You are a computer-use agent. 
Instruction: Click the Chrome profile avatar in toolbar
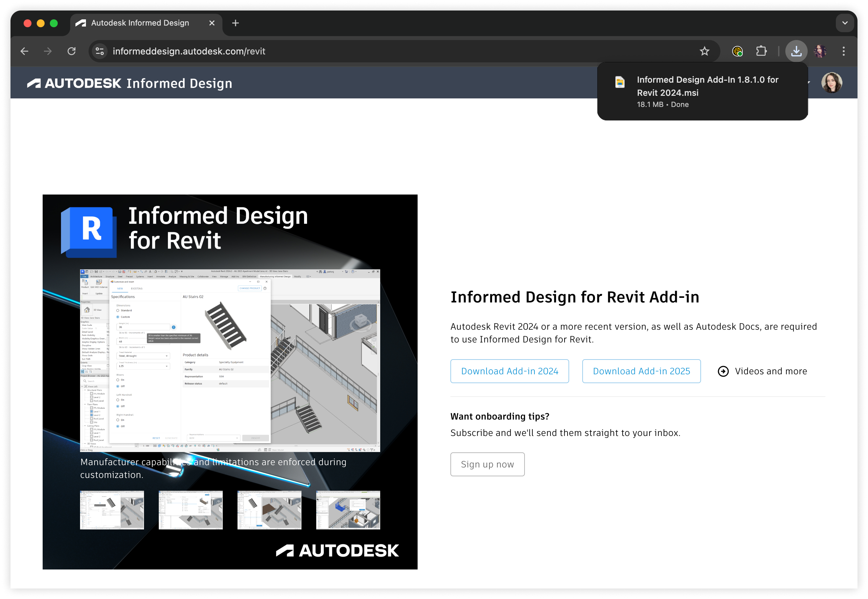pos(819,51)
